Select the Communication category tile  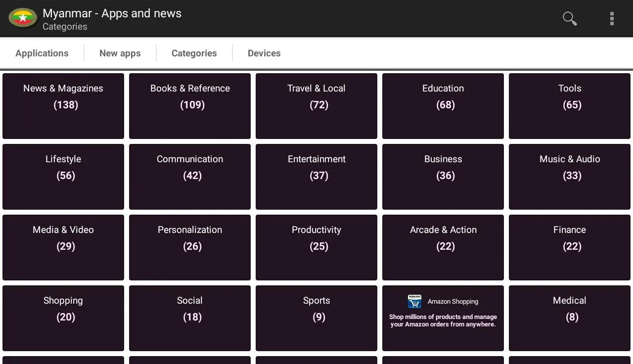190,177
